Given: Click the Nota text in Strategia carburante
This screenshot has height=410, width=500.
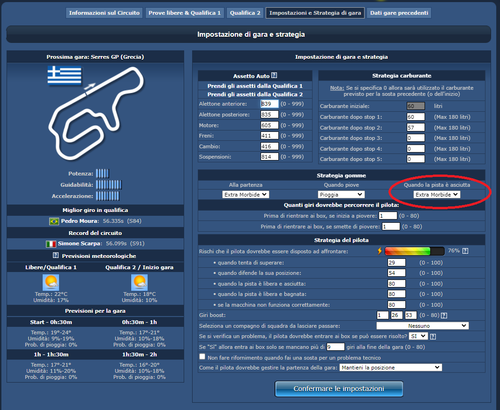Looking at the screenshot, I should click(x=337, y=88).
